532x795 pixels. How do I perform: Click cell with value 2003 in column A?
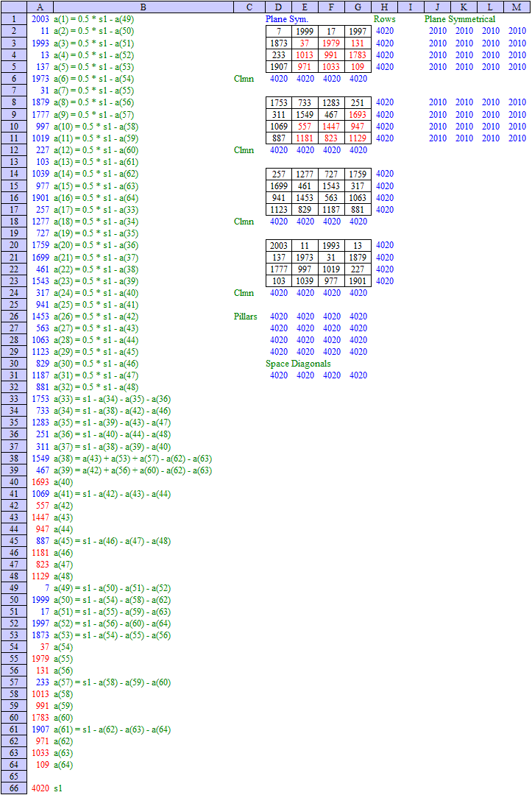(40, 18)
